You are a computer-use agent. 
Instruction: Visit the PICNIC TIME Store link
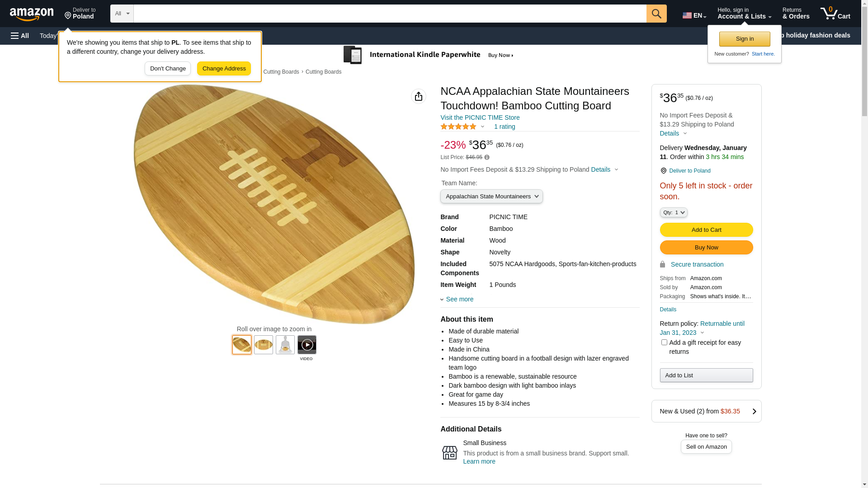click(x=480, y=117)
